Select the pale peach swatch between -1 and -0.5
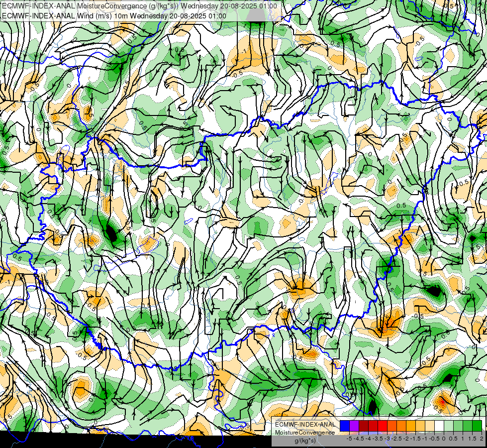 click(x=430, y=426)
